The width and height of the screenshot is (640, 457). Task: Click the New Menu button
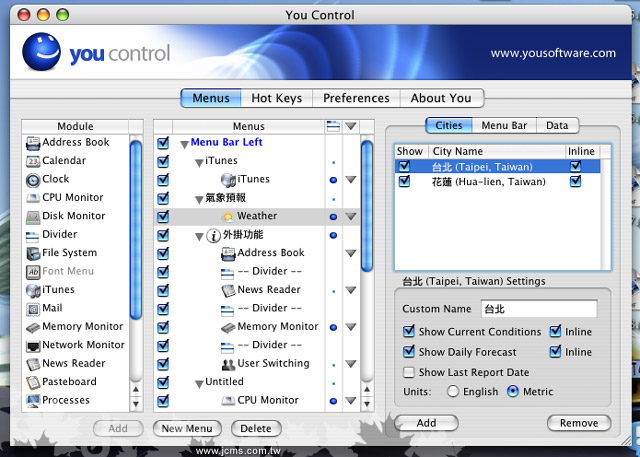(x=187, y=428)
